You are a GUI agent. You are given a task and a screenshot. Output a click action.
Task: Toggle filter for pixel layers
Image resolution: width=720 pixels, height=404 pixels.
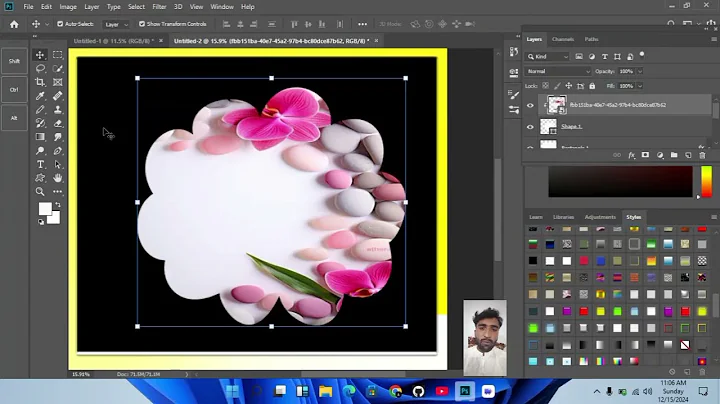(x=579, y=56)
